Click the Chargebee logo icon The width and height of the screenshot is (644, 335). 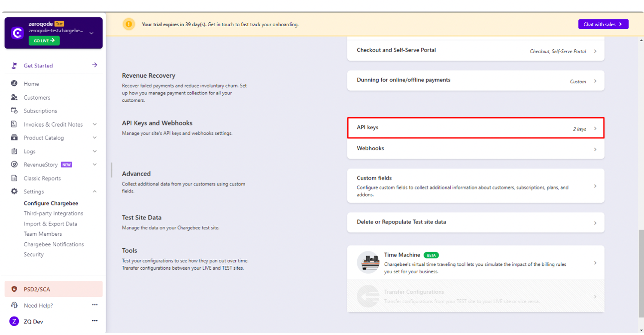[17, 33]
